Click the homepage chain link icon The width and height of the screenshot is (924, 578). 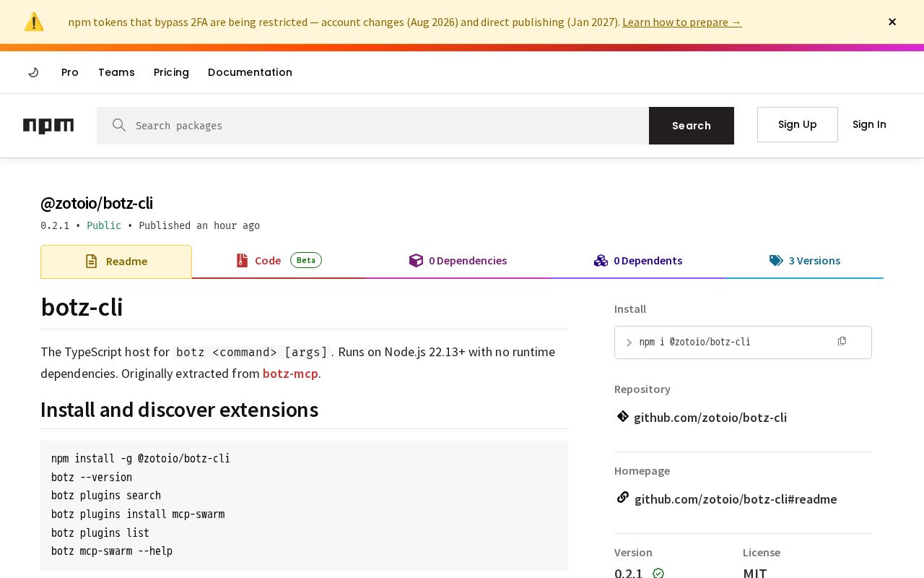(x=623, y=497)
